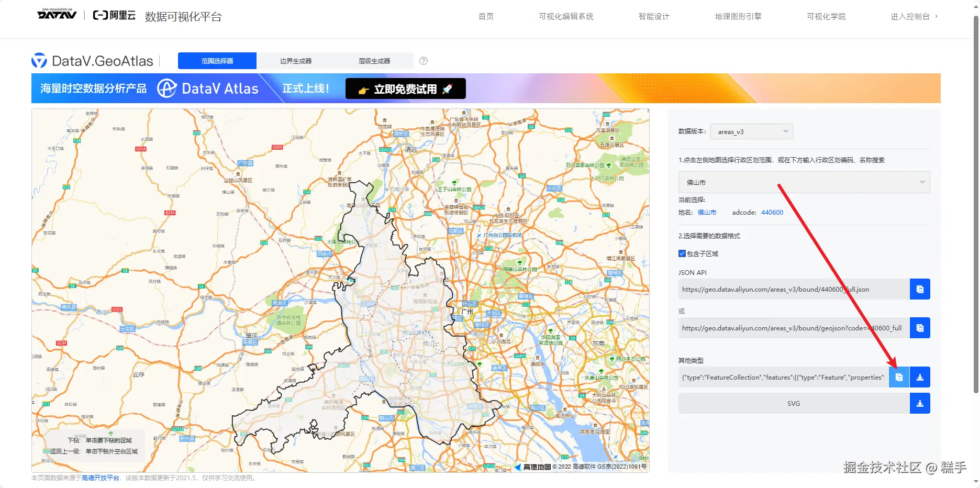The image size is (980, 488).
Task: Open the 地理图形引擎 navigation item
Action: click(738, 16)
